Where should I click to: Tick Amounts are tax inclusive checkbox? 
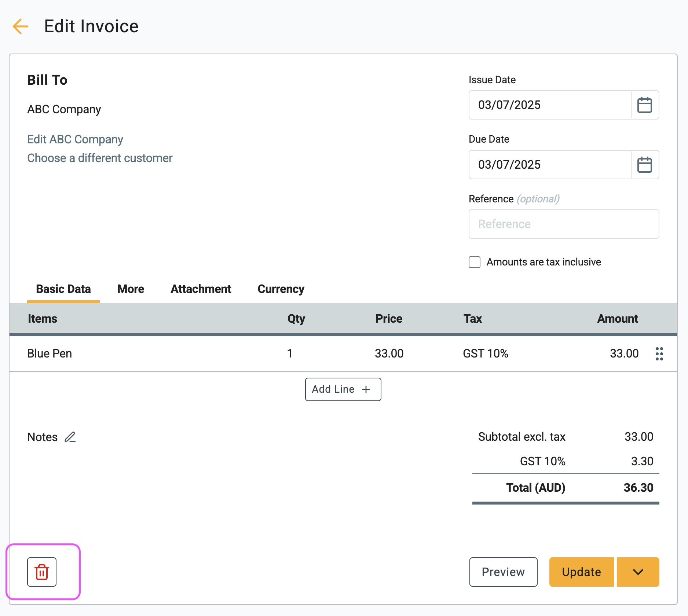475,262
